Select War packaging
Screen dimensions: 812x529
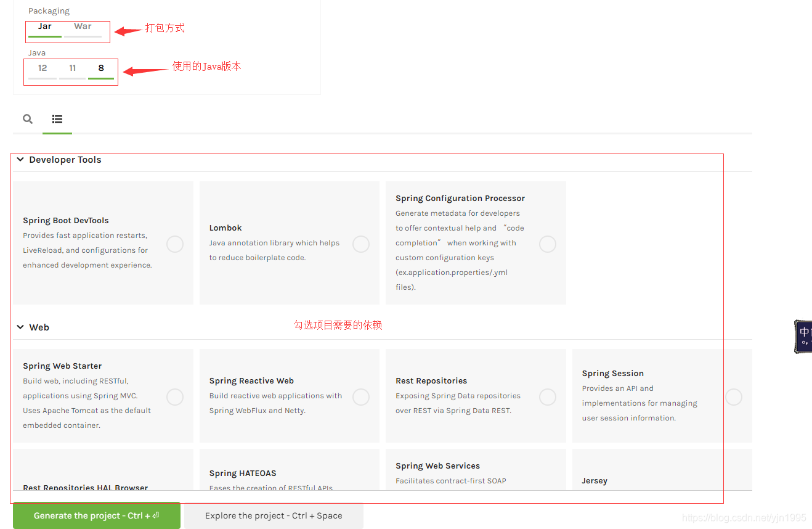pyautogui.click(x=83, y=28)
